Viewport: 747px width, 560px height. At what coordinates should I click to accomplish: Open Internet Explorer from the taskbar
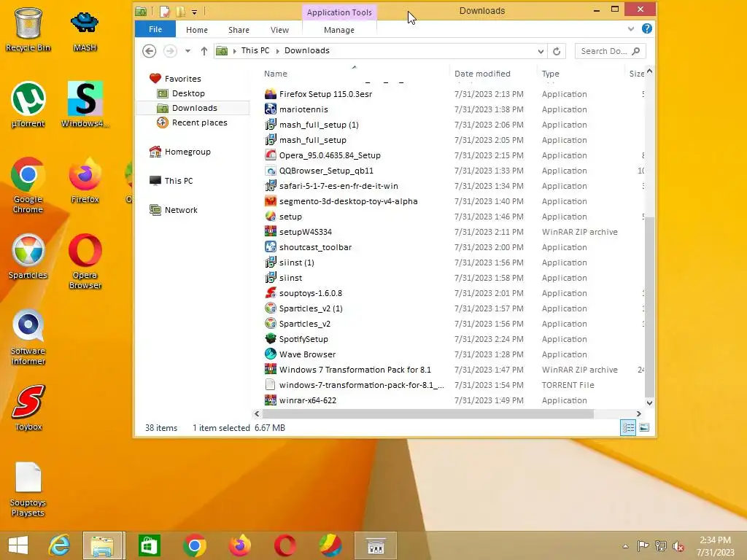60,545
